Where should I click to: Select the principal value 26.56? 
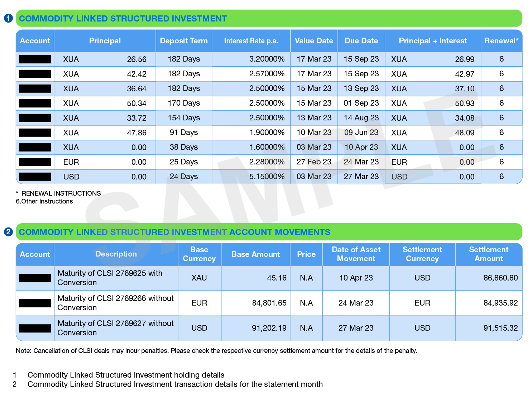(x=137, y=59)
